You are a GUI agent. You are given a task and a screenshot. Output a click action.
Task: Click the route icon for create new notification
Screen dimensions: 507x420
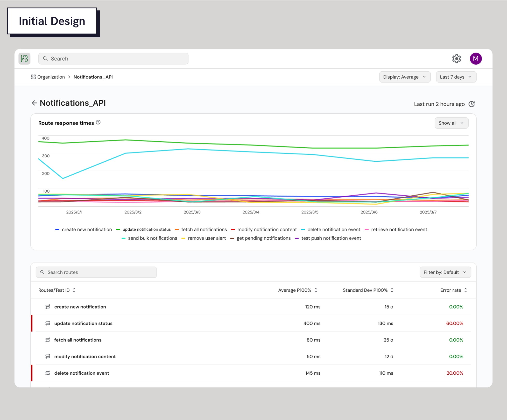pos(48,307)
